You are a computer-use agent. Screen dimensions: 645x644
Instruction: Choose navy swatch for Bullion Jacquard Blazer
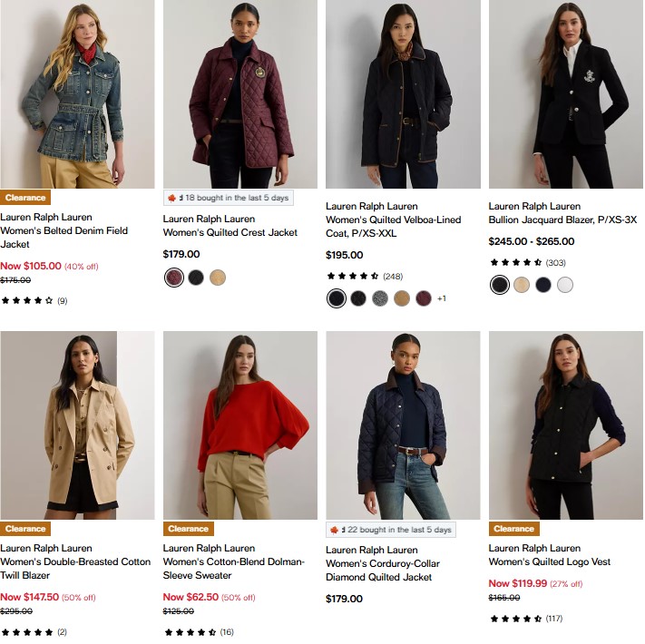[543, 285]
